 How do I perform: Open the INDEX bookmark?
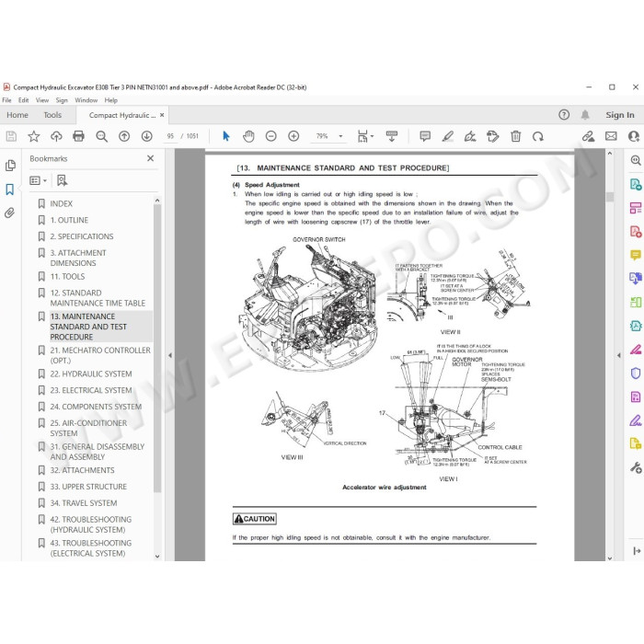click(62, 203)
